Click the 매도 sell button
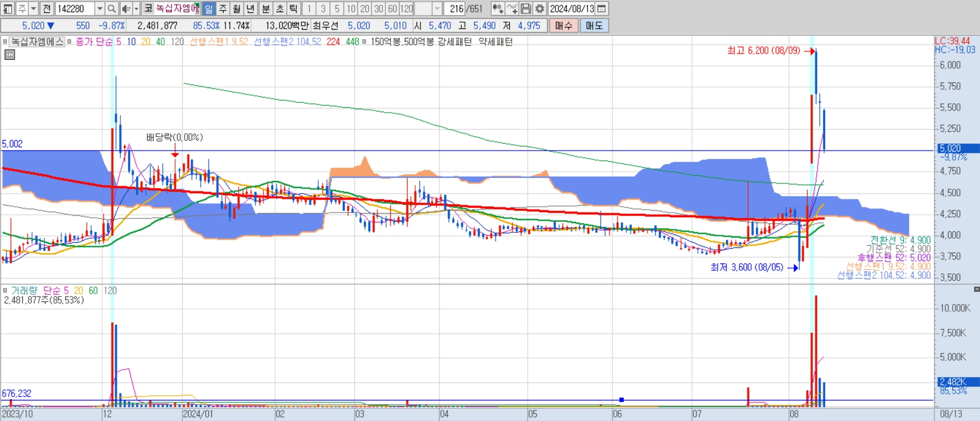Image resolution: width=980 pixels, height=421 pixels. 594,26
